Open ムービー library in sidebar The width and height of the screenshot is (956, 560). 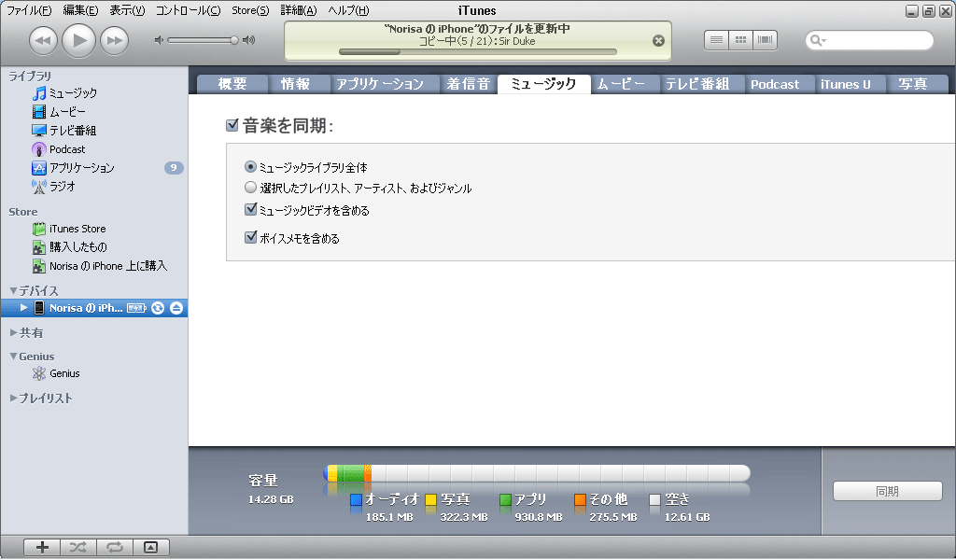pos(59,112)
